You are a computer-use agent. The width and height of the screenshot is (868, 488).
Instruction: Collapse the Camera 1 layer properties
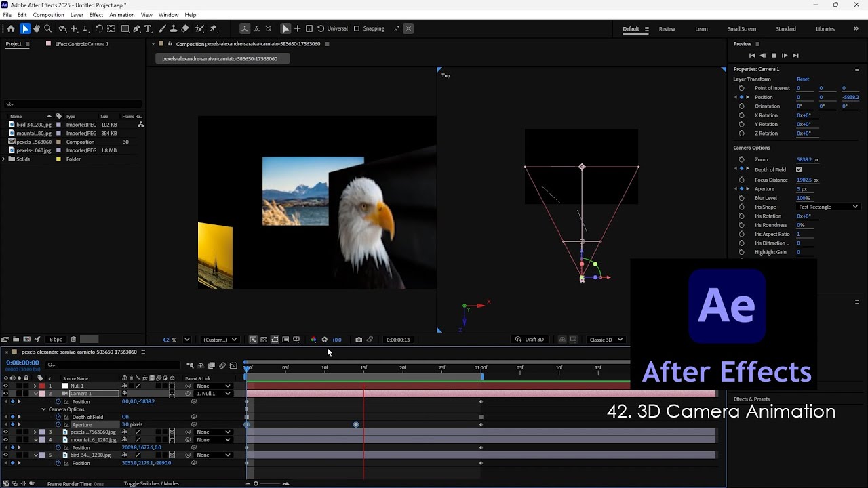pos(35,394)
